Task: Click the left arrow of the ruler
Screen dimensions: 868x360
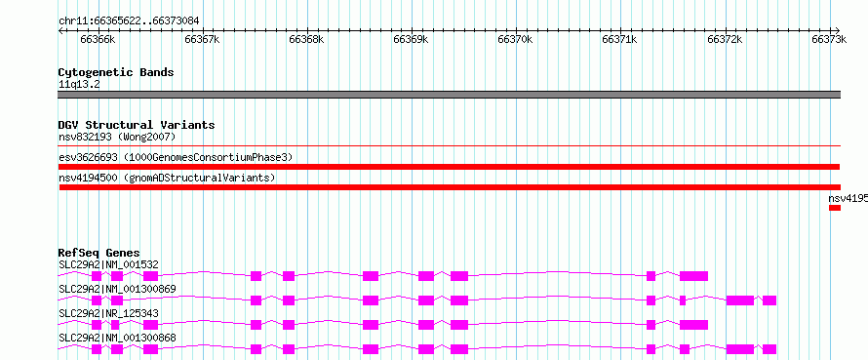Action: [60, 30]
